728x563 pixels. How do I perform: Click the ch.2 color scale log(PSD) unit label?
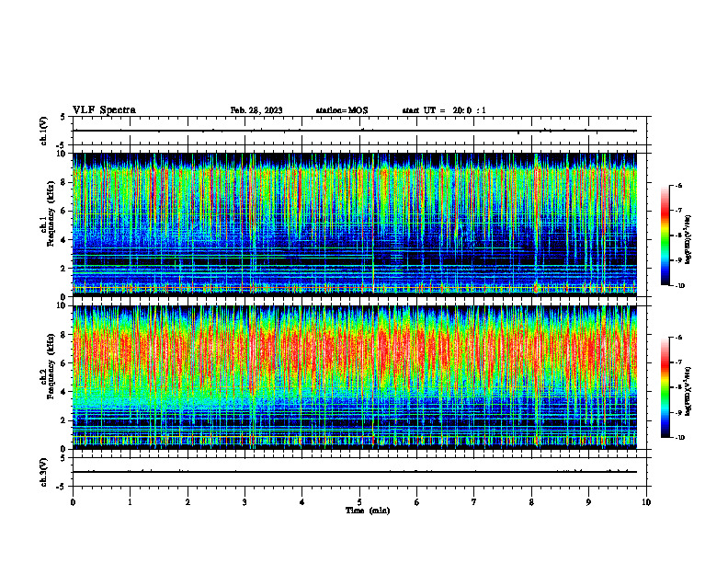tap(688, 391)
